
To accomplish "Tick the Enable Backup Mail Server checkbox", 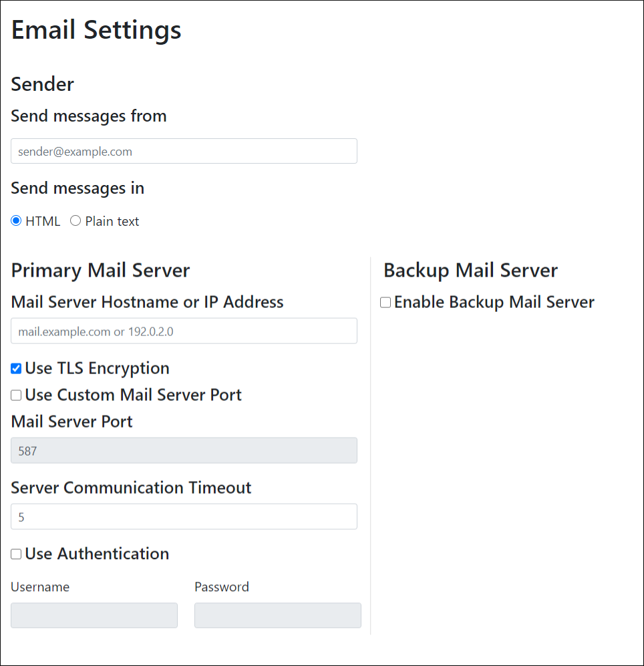I will [385, 303].
